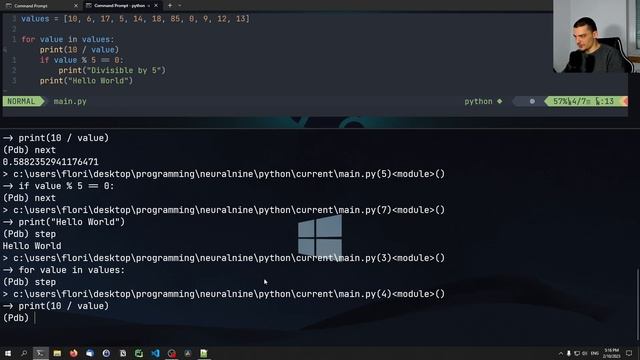Open the taskbar clock and date
The width and height of the screenshot is (640, 360).
(611, 353)
